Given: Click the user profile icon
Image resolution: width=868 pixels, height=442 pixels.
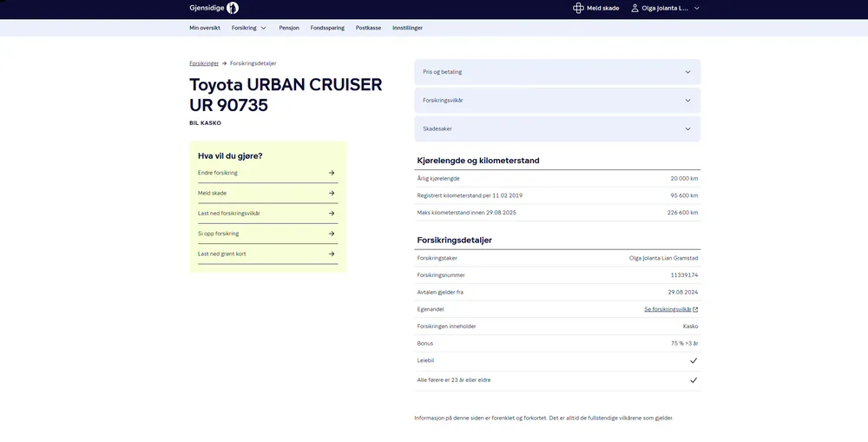Looking at the screenshot, I should coord(635,8).
